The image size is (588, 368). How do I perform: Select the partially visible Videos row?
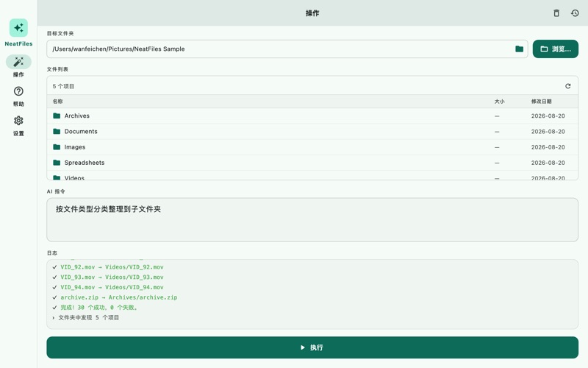pyautogui.click(x=312, y=177)
